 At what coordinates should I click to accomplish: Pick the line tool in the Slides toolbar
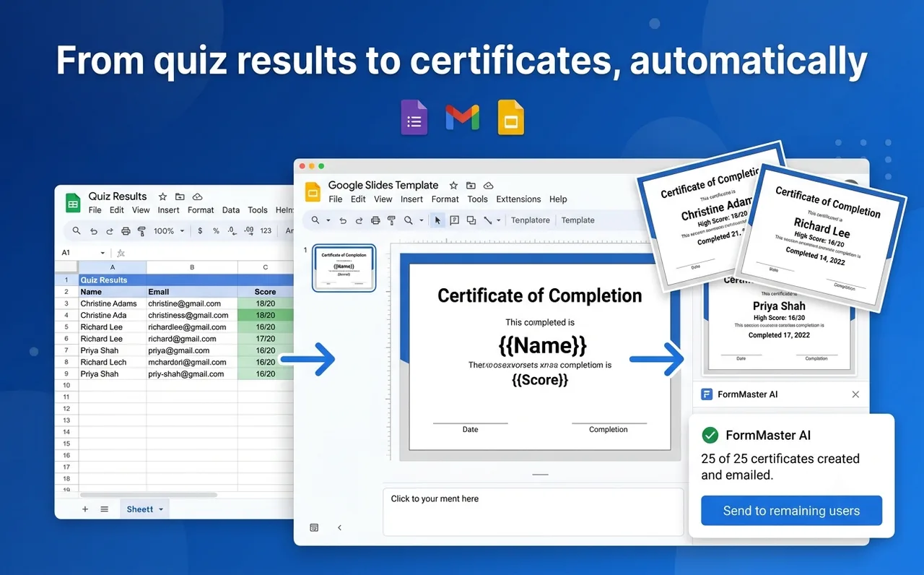tap(488, 220)
